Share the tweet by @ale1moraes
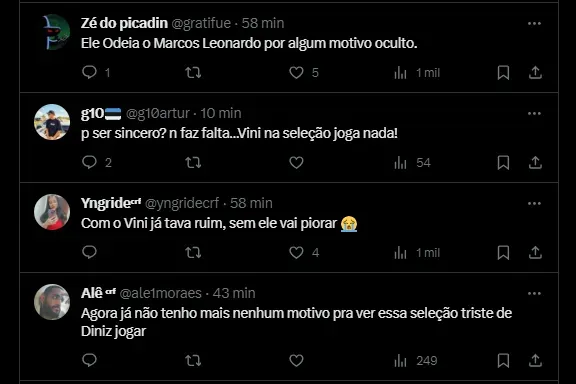 point(535,360)
